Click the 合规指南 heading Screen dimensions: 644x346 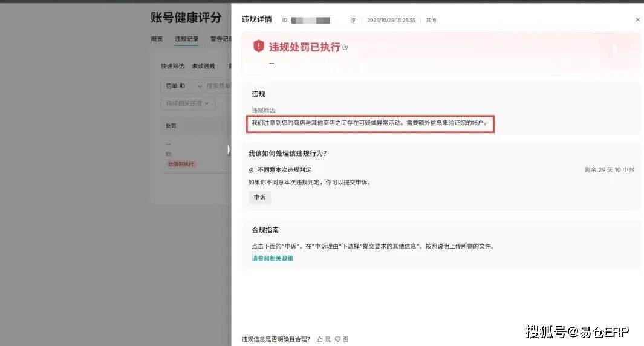pyautogui.click(x=265, y=230)
